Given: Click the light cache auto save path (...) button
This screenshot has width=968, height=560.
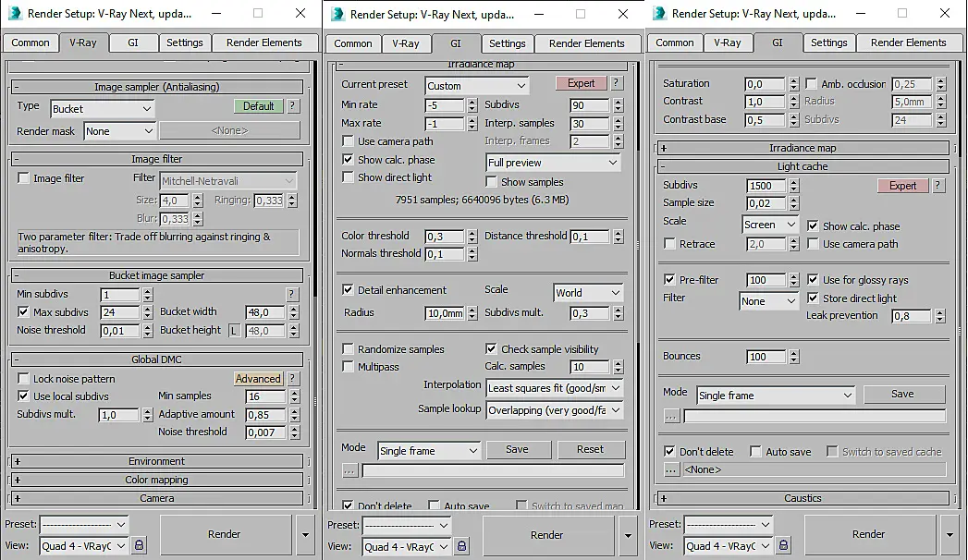Looking at the screenshot, I should (x=671, y=469).
